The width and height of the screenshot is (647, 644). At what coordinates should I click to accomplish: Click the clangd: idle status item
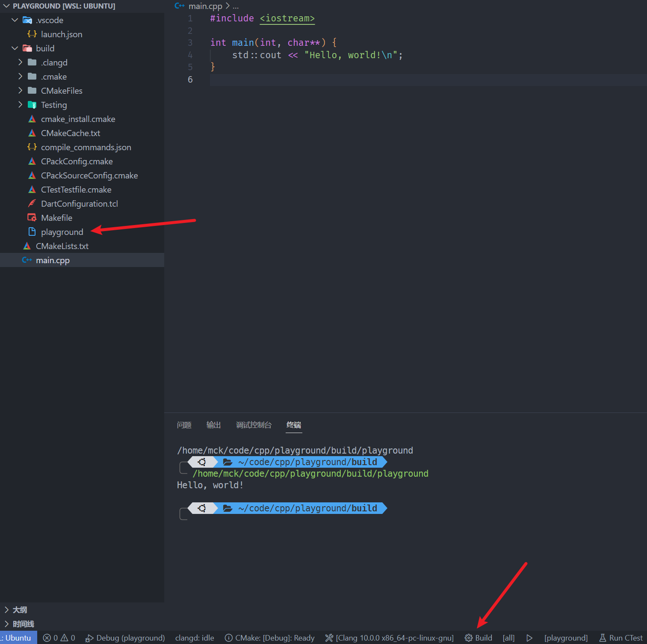coord(195,638)
